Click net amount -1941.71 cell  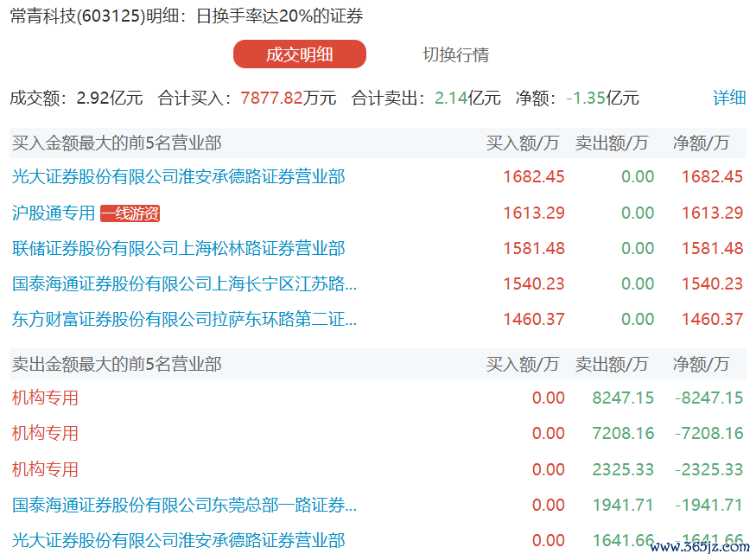point(708,505)
